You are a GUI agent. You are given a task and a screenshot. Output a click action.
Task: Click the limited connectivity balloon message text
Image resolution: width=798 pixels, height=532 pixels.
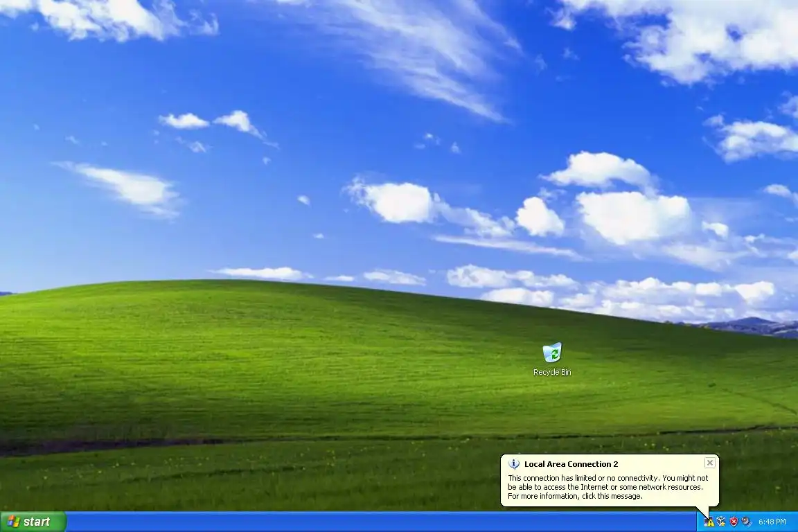pos(608,487)
